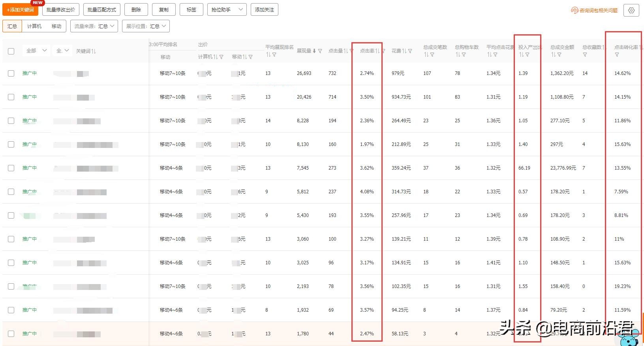
Task: Open the 流量来源: 汇总 dropdown
Action: point(94,26)
